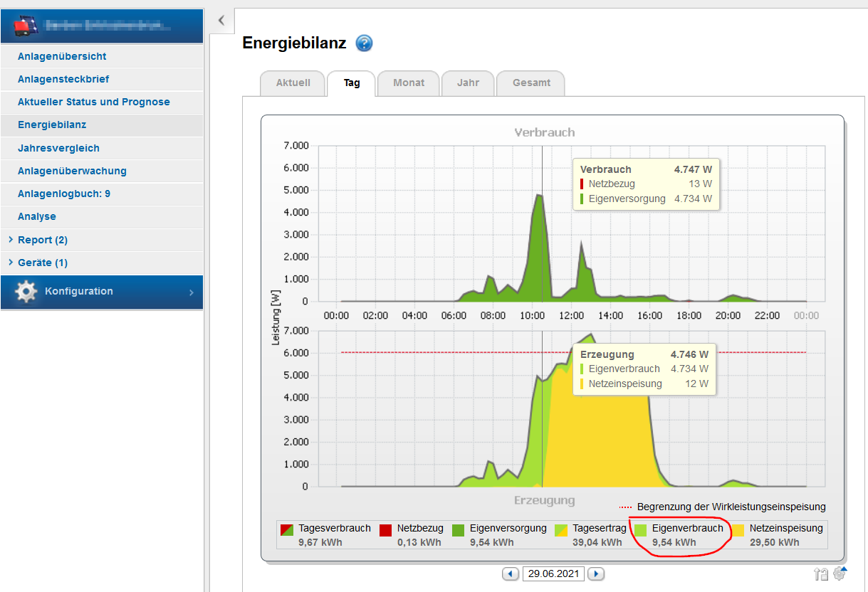Image resolution: width=868 pixels, height=592 pixels.
Task: Open Anlagenüberwachung page
Action: pyautogui.click(x=102, y=171)
